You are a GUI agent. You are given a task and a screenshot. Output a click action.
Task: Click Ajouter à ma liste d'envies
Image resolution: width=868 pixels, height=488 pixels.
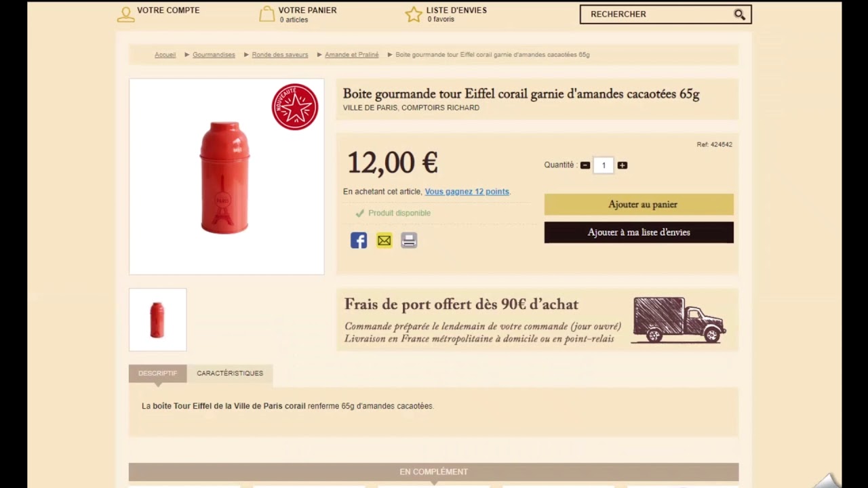click(639, 232)
